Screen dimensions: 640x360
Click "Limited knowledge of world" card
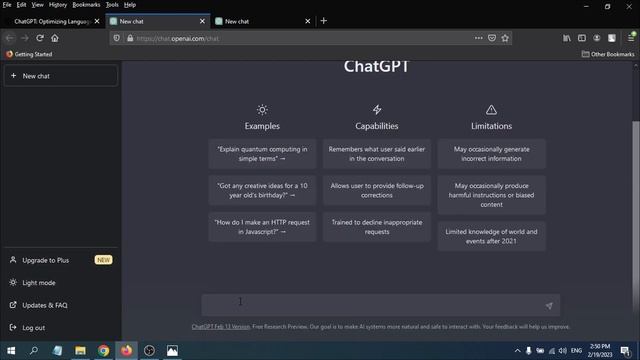click(x=491, y=236)
